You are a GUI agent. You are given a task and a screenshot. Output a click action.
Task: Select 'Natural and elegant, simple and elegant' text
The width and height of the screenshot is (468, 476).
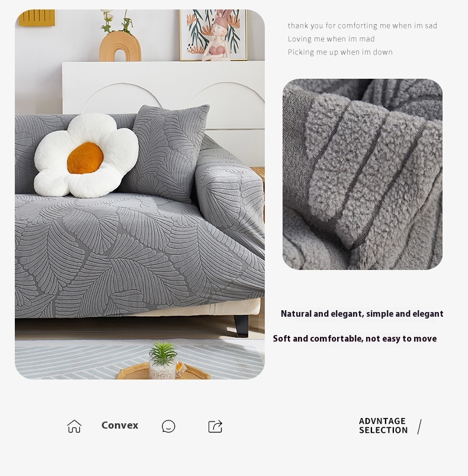362,314
